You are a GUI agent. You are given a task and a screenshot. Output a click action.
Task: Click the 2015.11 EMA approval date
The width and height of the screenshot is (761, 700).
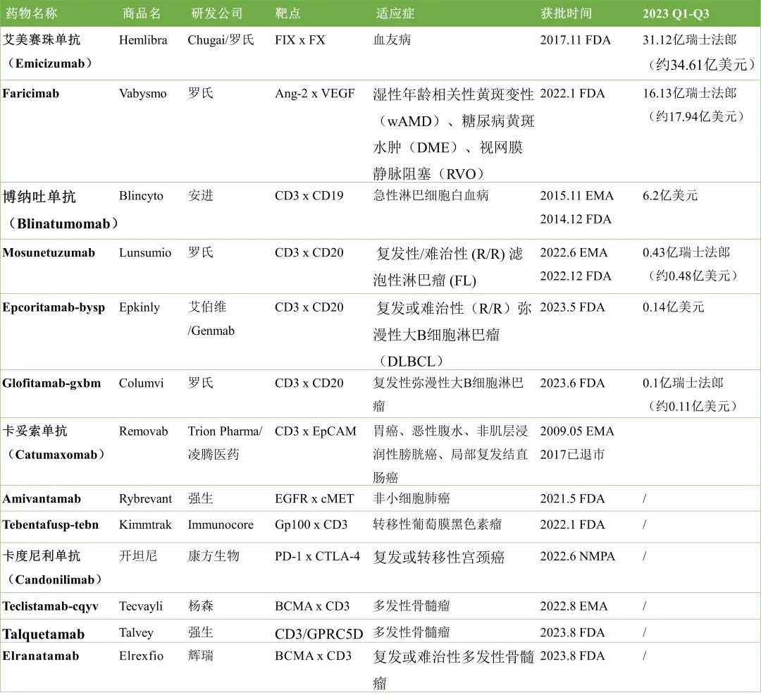[577, 196]
